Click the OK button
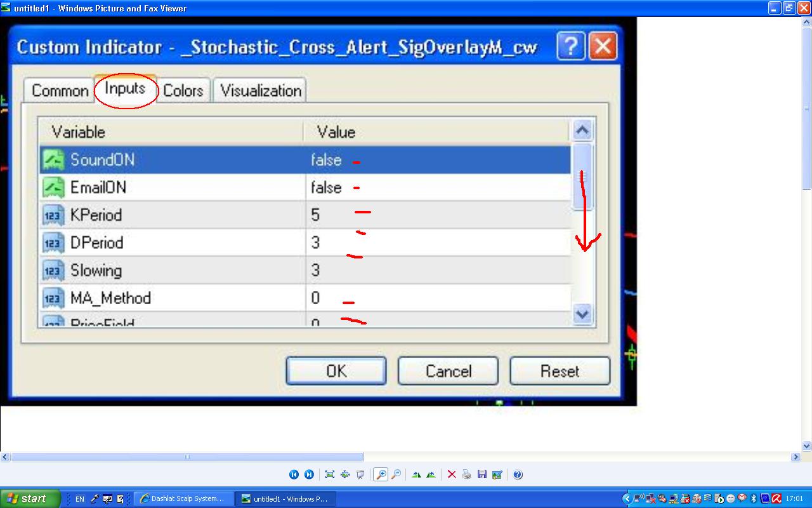Screen dimensions: 812x508 pyautogui.click(x=336, y=371)
